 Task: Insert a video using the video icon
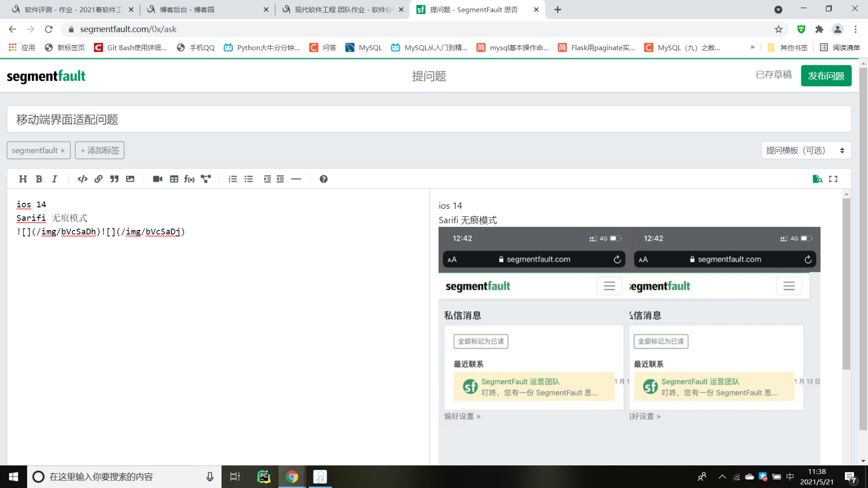pyautogui.click(x=157, y=179)
